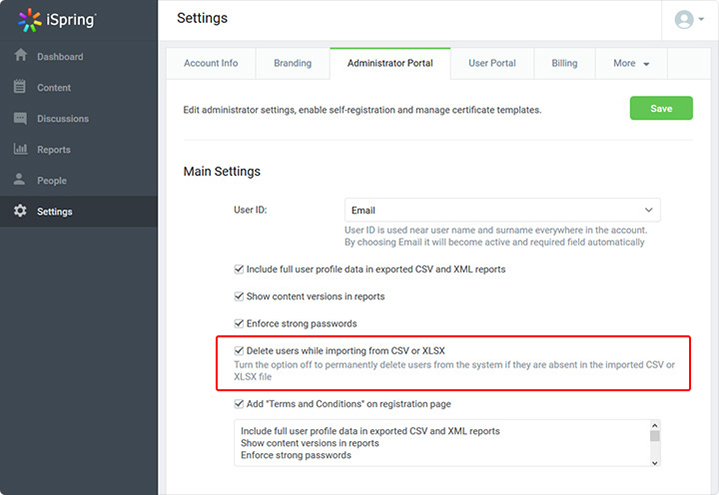Click the Dashboard home icon
The height and width of the screenshot is (495, 719).
click(x=20, y=55)
